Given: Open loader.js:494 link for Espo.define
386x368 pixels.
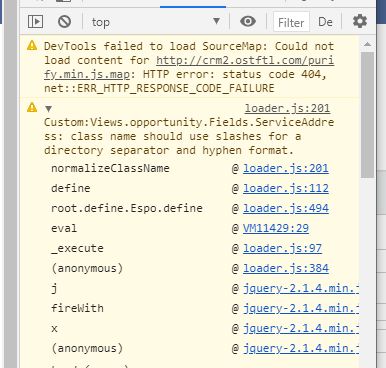Looking at the screenshot, I should click(286, 208).
